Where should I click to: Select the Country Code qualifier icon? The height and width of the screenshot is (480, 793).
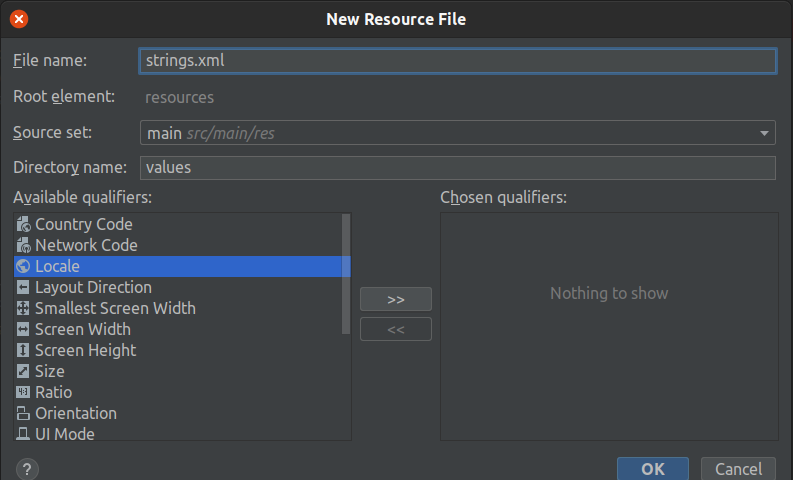23,224
